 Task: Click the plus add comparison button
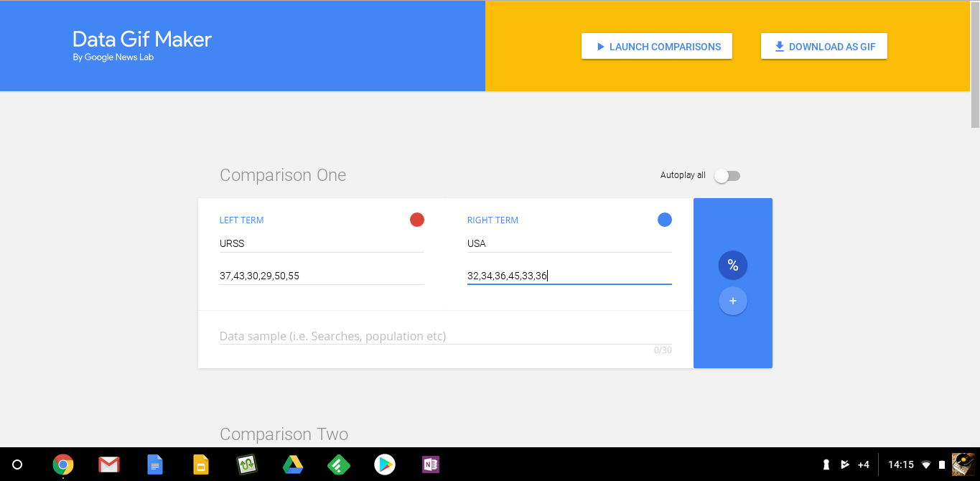pos(732,301)
